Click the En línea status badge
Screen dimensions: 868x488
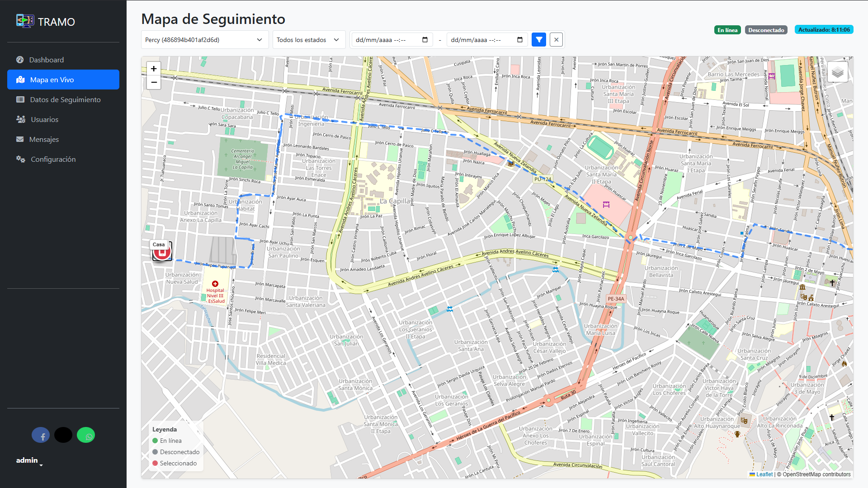click(x=727, y=30)
